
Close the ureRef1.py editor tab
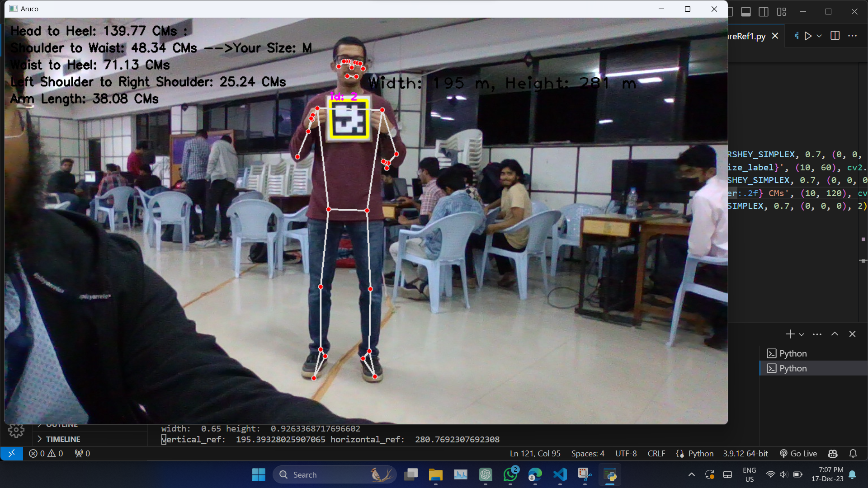coord(775,36)
